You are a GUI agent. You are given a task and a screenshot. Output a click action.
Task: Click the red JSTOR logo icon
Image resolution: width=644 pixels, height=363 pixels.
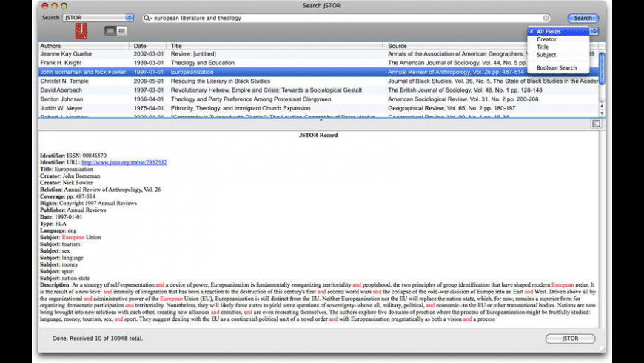click(x=81, y=31)
